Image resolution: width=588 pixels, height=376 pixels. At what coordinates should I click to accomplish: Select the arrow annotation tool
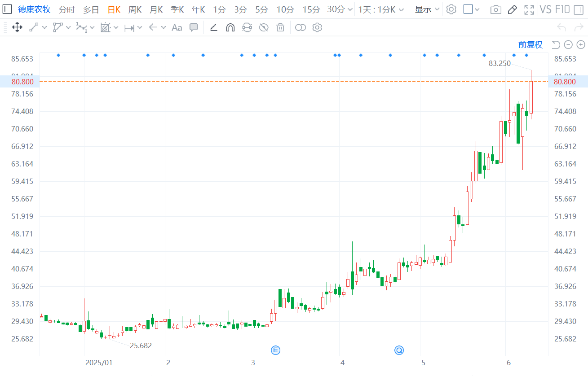click(x=153, y=28)
